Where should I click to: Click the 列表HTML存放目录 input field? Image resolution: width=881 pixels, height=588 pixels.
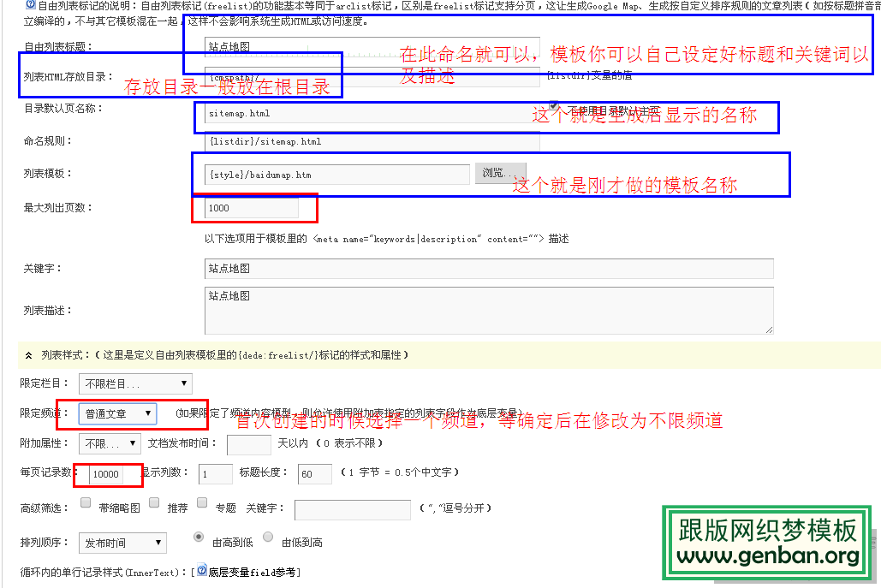pos(372,78)
